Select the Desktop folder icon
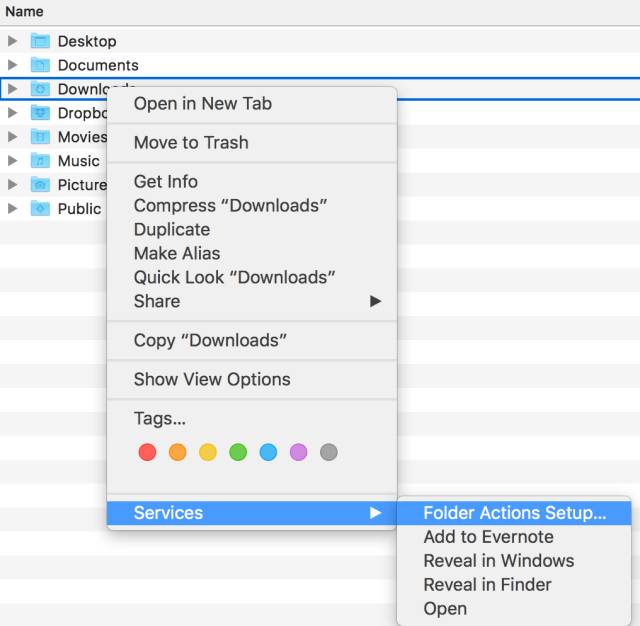The width and height of the screenshot is (640, 626). point(40,41)
